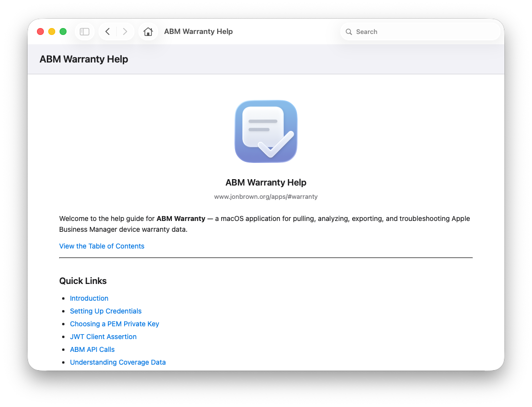Open Choosing a PEM Private Key
Viewport: 532px width, 407px height.
point(114,324)
